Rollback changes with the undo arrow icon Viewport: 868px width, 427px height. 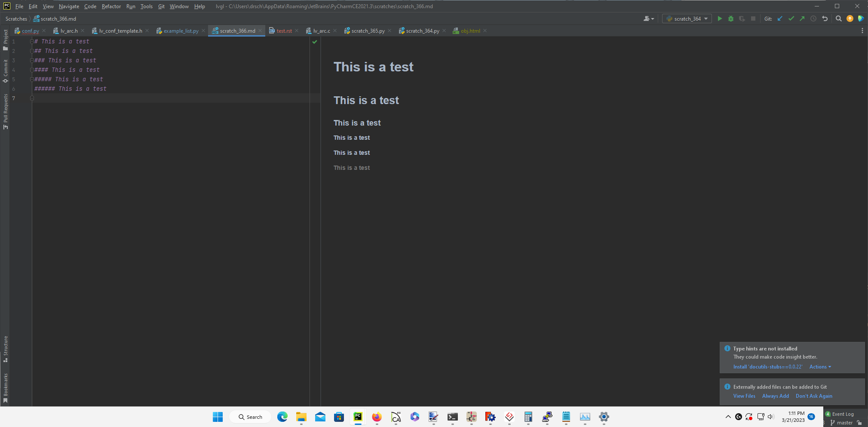pyautogui.click(x=825, y=18)
